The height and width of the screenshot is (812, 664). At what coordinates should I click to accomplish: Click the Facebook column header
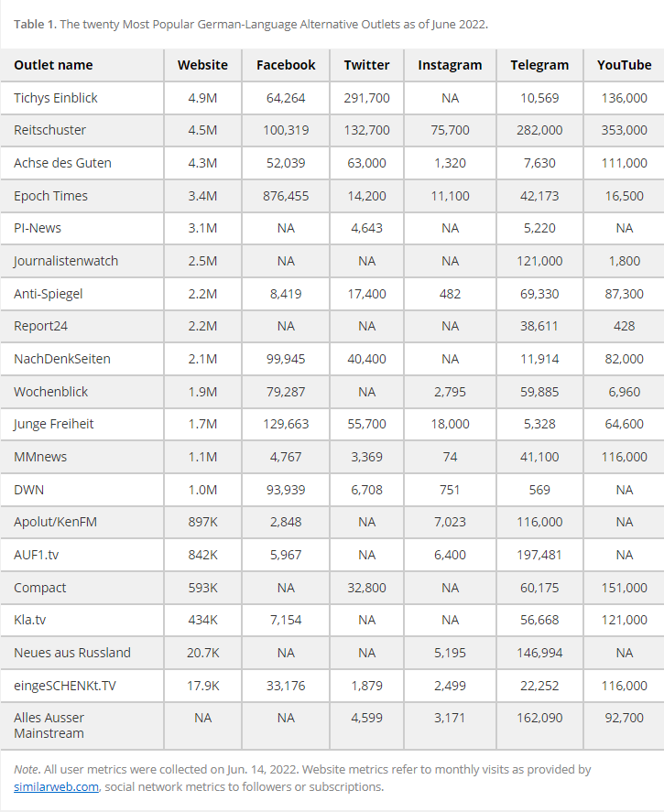[x=286, y=65]
